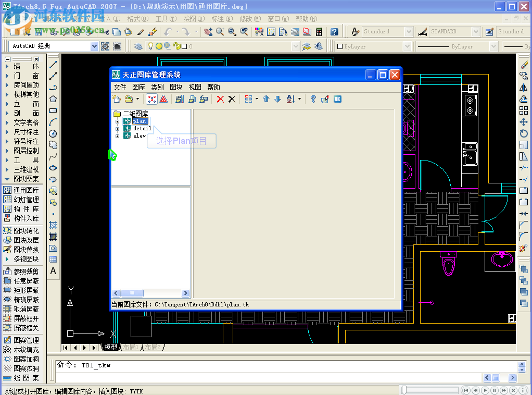Click 图块转化 in the left sidebar

click(x=26, y=231)
